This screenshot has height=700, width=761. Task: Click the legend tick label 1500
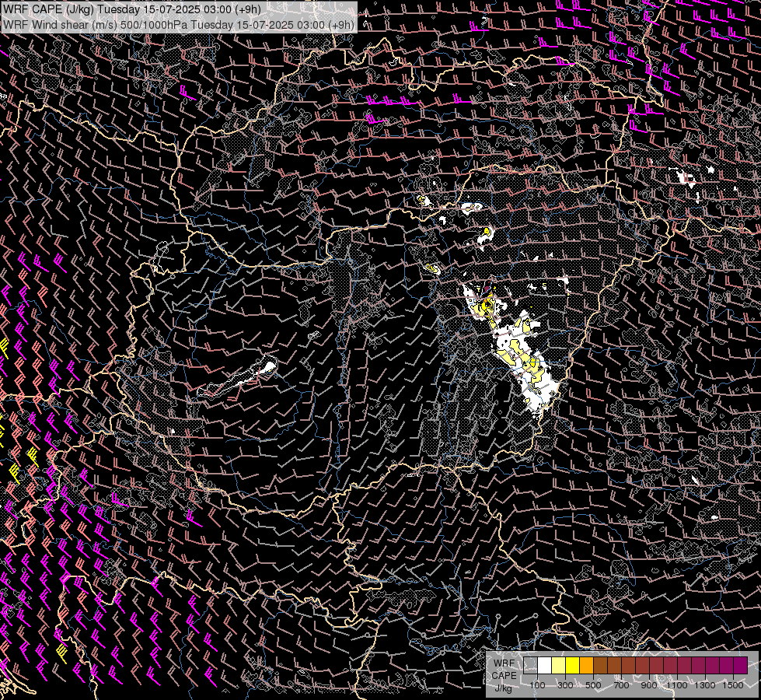[x=733, y=685]
